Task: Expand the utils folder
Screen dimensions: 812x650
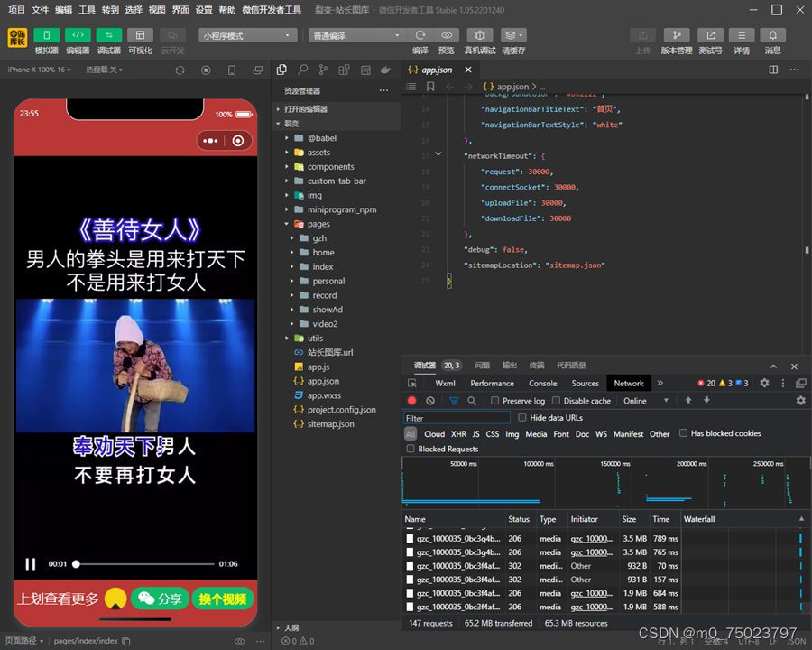Action: tap(286, 338)
